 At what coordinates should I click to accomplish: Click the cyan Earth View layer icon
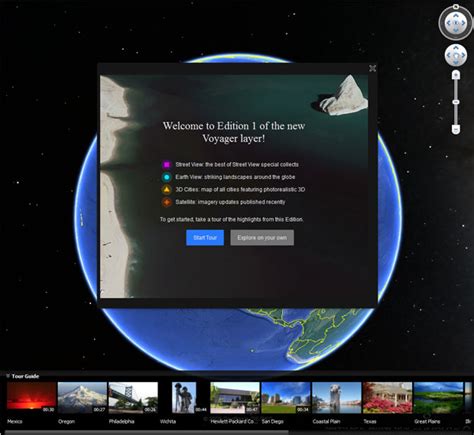167,177
